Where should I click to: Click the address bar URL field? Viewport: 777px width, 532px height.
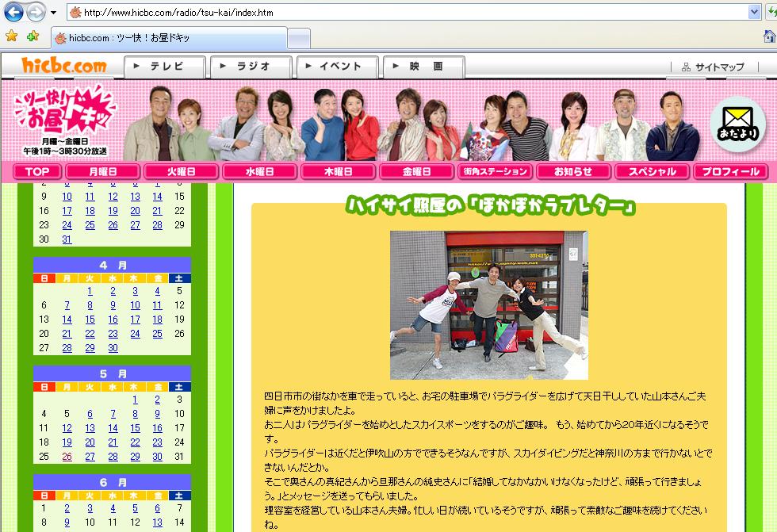coord(408,13)
